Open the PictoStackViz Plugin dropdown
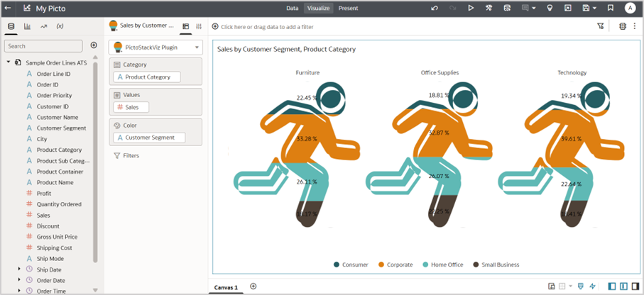 155,48
